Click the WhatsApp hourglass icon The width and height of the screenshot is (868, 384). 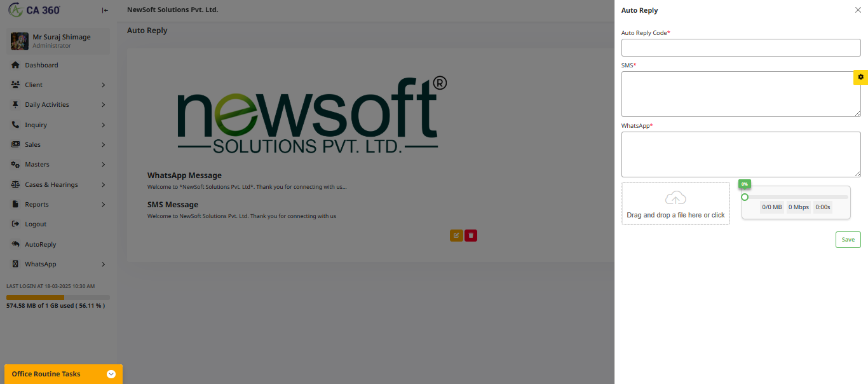click(15, 264)
